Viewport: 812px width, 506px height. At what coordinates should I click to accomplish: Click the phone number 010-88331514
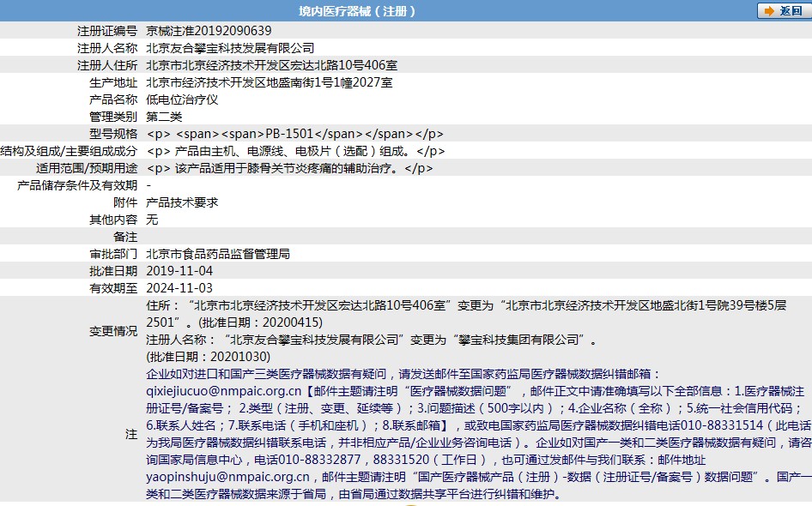click(x=722, y=425)
